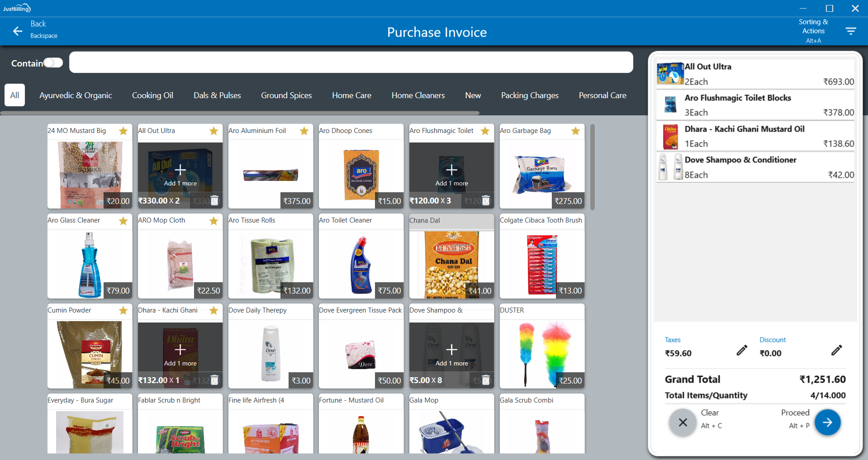Click the product search input field
This screenshot has height=460, width=868.
351,62
